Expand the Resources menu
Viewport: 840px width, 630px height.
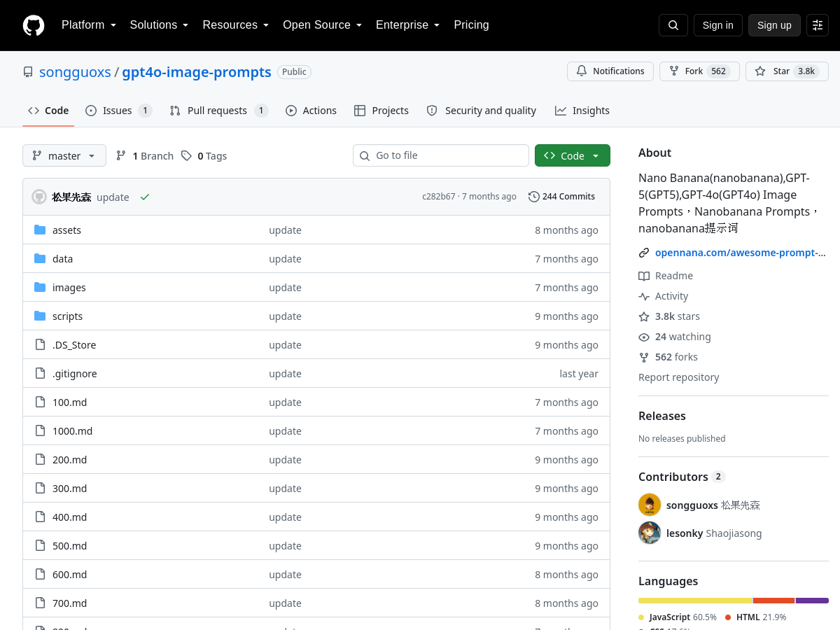pos(236,25)
